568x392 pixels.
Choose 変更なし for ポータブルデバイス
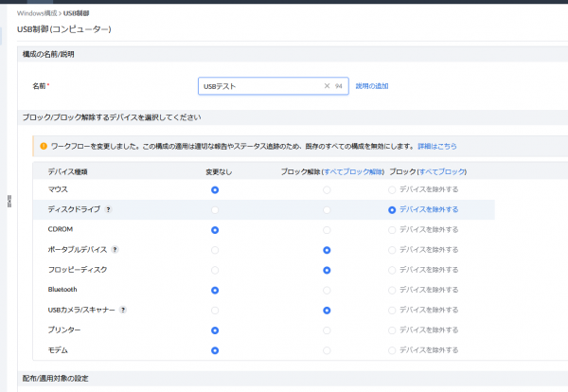[x=216, y=250]
